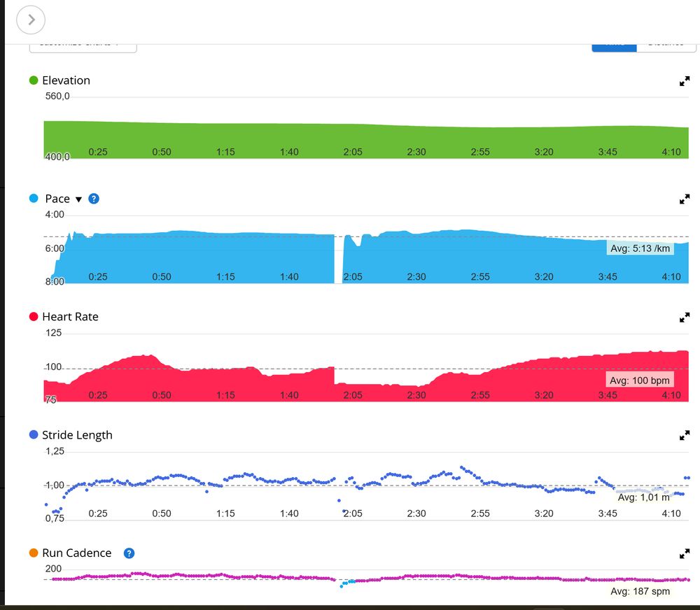700x610 pixels.
Task: Click the gap in Pace chart near 2:05
Action: click(339, 259)
